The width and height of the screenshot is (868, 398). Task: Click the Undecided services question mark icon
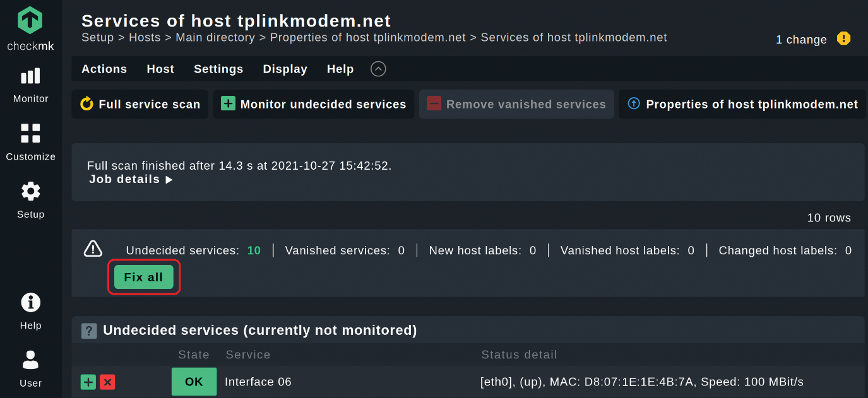(x=89, y=331)
